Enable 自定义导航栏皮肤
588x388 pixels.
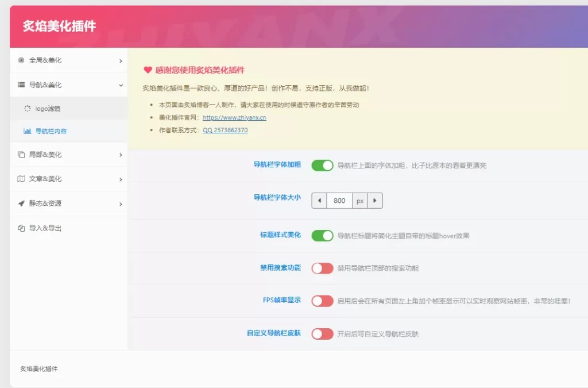(x=322, y=333)
